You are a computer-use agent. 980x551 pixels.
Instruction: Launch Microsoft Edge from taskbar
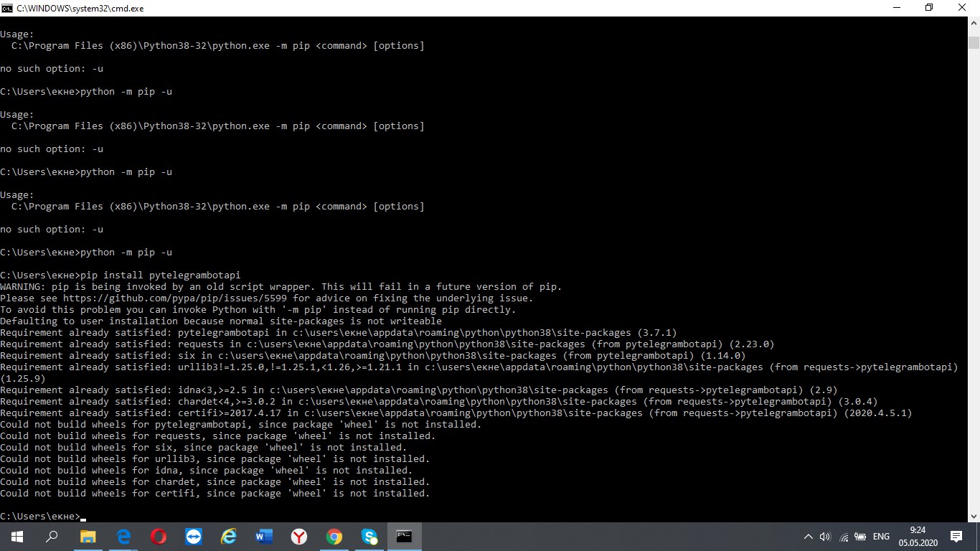123,536
